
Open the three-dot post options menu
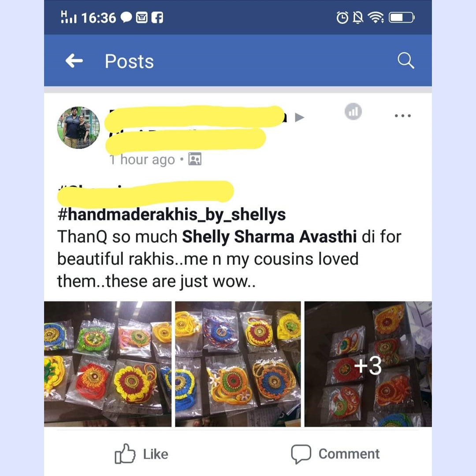tap(402, 115)
